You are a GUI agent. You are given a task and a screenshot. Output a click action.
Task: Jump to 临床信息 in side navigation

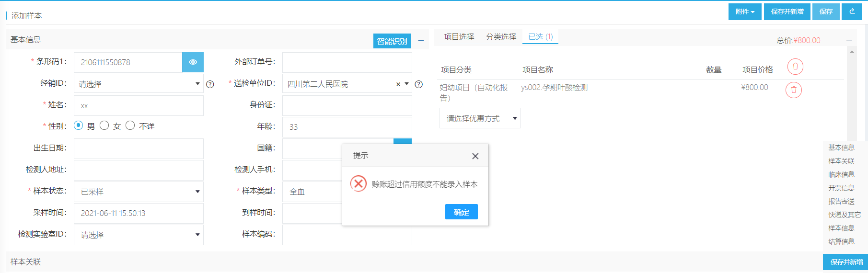(841, 174)
